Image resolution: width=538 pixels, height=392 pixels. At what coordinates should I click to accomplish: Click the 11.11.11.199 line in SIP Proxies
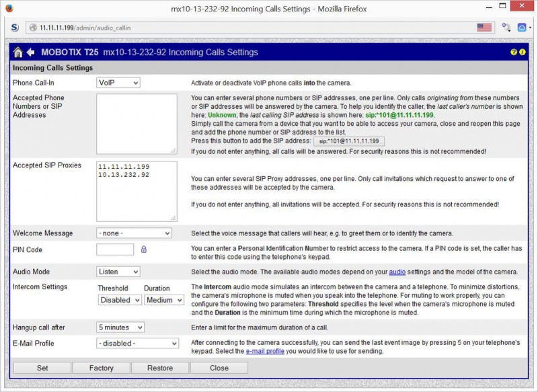click(x=124, y=167)
